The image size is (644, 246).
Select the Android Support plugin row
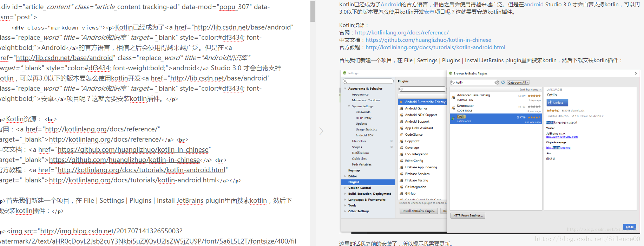click(422, 122)
